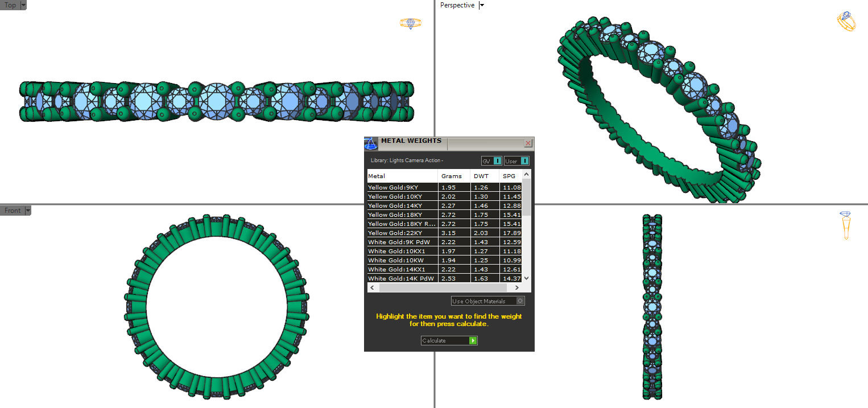Click the Perspective viewport label

[x=457, y=5]
